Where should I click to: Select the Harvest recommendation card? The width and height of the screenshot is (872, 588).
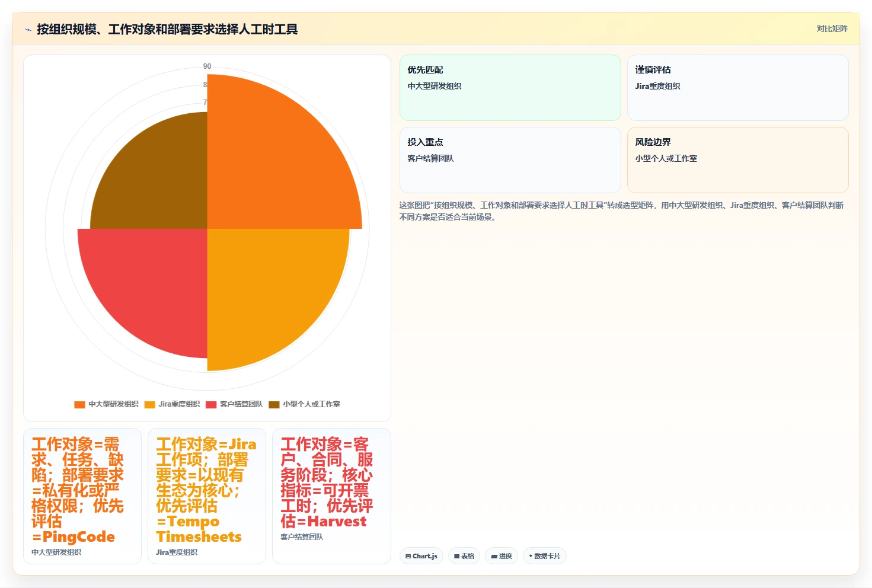(x=331, y=496)
